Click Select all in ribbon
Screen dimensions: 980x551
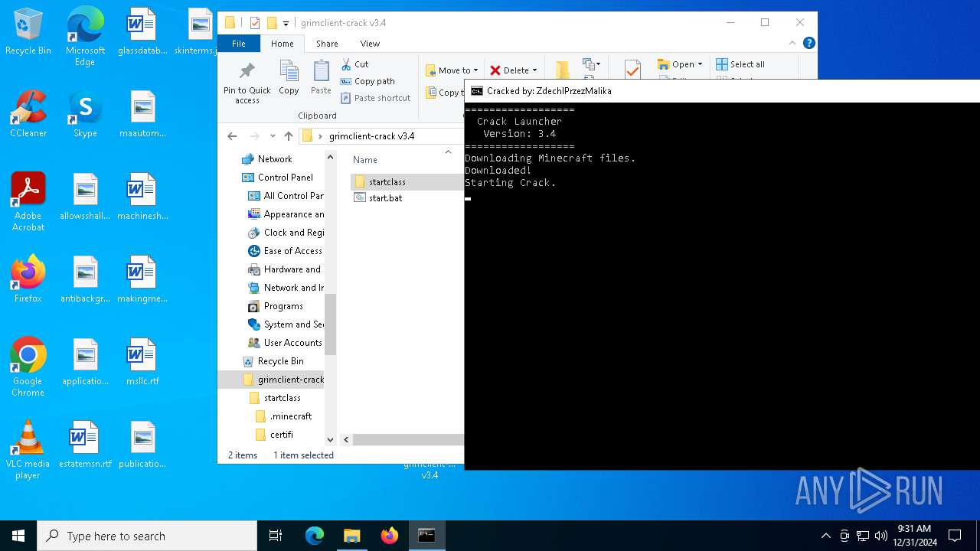[740, 64]
